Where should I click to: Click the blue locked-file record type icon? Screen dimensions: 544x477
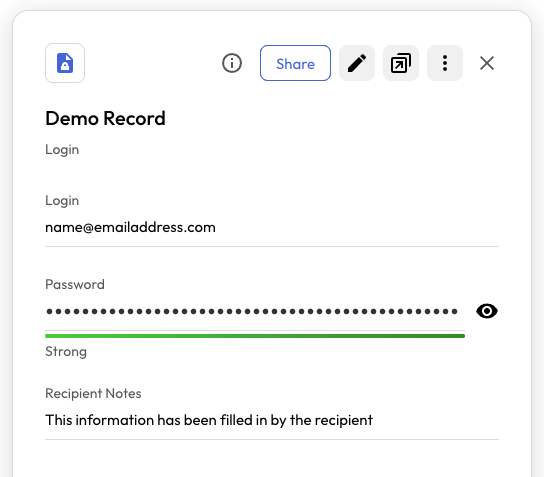(x=65, y=63)
